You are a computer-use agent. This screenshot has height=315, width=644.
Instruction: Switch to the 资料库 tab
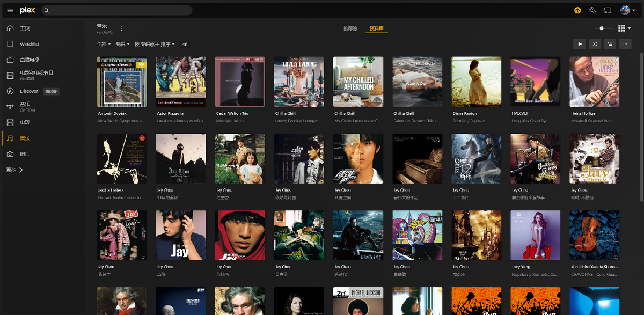tap(376, 28)
